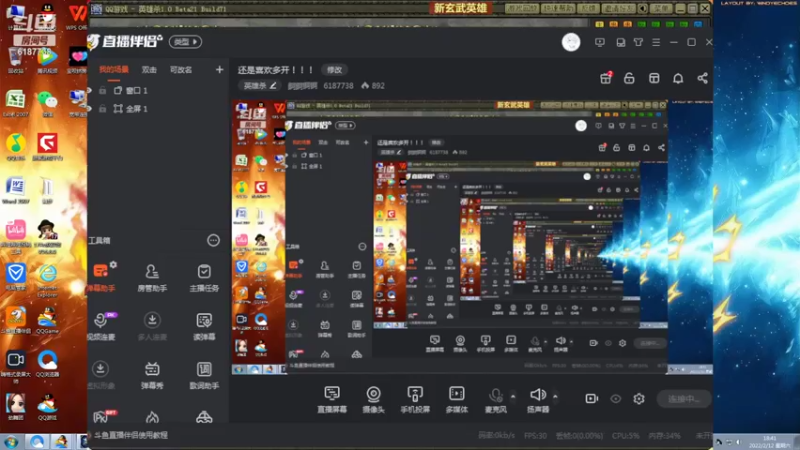Edit the 英雄杀 category tag

coord(260,86)
